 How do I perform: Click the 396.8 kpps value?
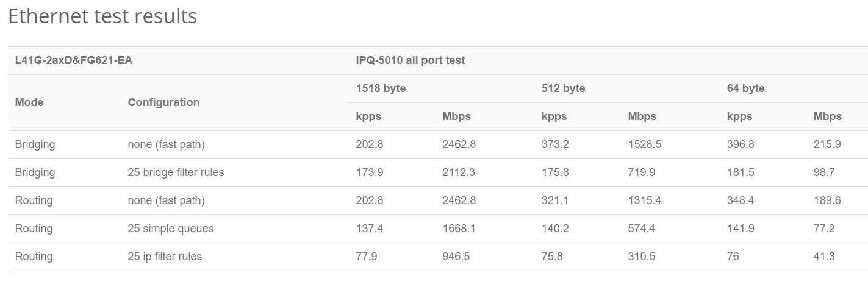click(741, 144)
